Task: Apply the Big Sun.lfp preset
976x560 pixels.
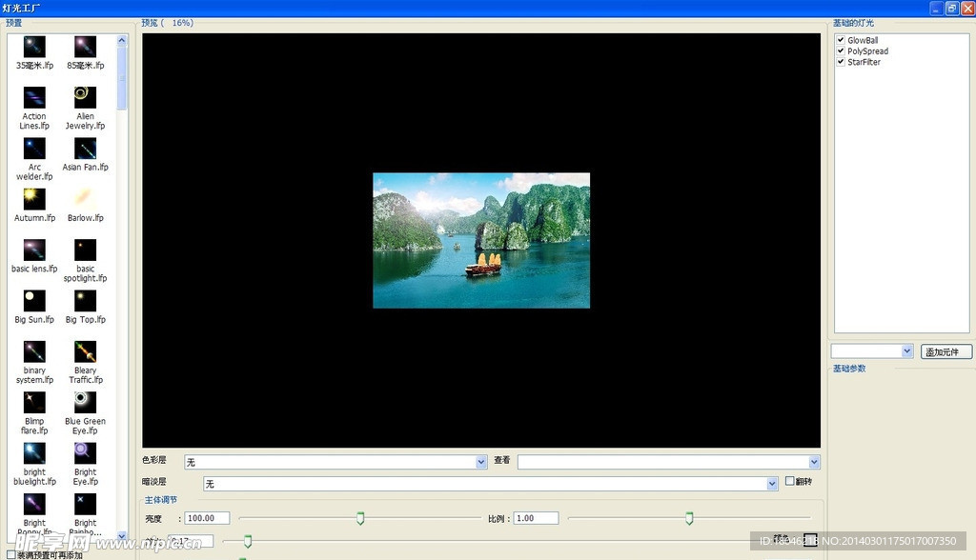Action: [x=34, y=301]
